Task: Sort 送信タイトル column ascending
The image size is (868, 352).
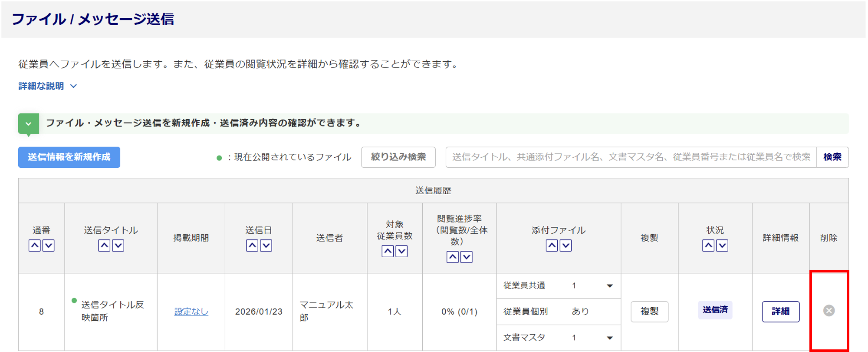Action: (x=104, y=246)
